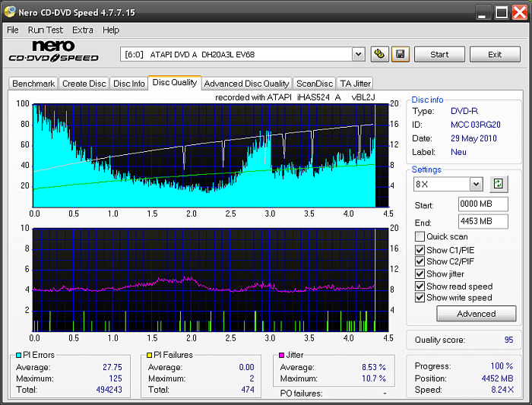Expand the 8 X scan speed dropdown
The height and width of the screenshot is (405, 532).
476,184
